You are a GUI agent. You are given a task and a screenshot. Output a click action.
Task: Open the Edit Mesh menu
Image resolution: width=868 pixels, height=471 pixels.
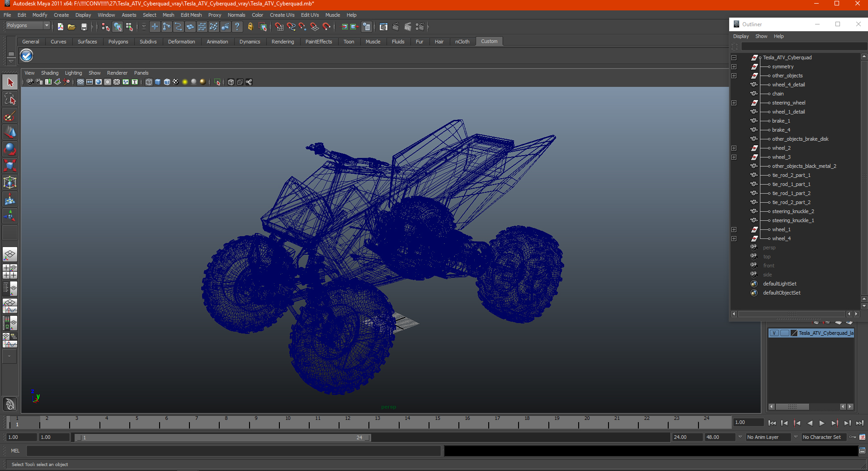click(191, 15)
